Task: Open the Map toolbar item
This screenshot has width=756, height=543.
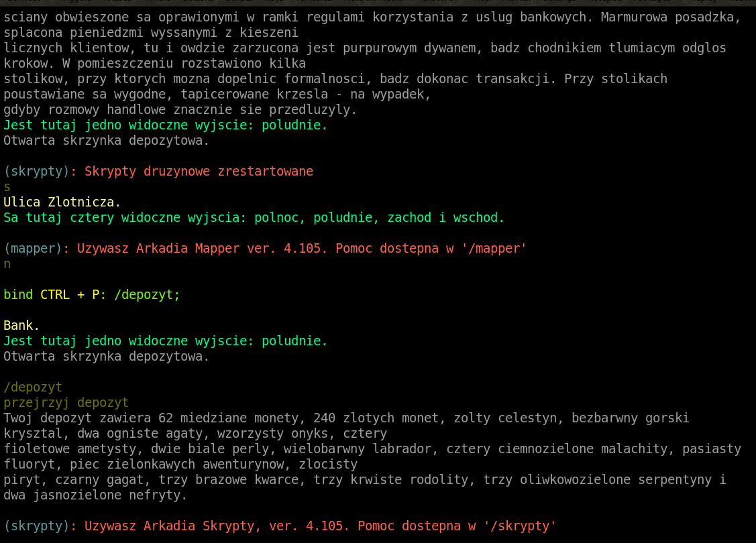Action: pyautogui.click(x=480, y=2)
